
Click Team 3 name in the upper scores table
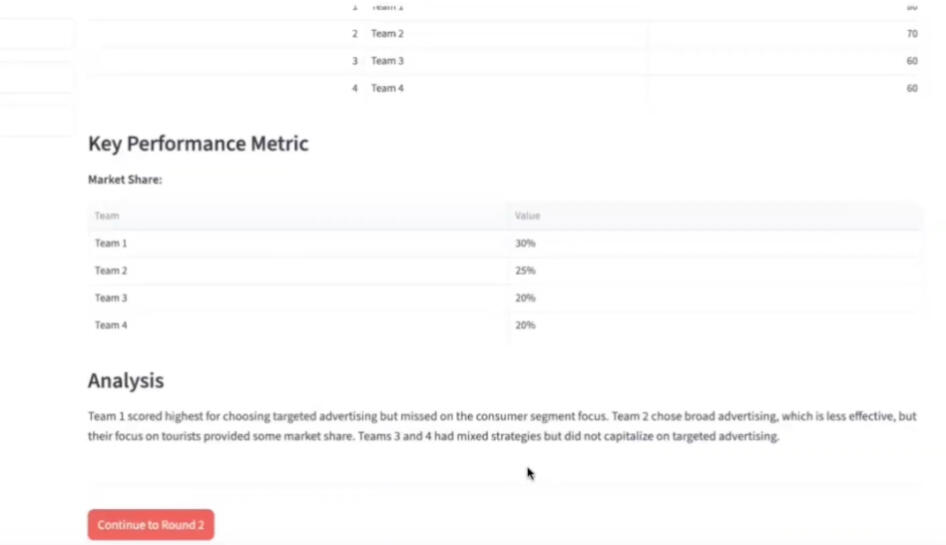coord(387,61)
